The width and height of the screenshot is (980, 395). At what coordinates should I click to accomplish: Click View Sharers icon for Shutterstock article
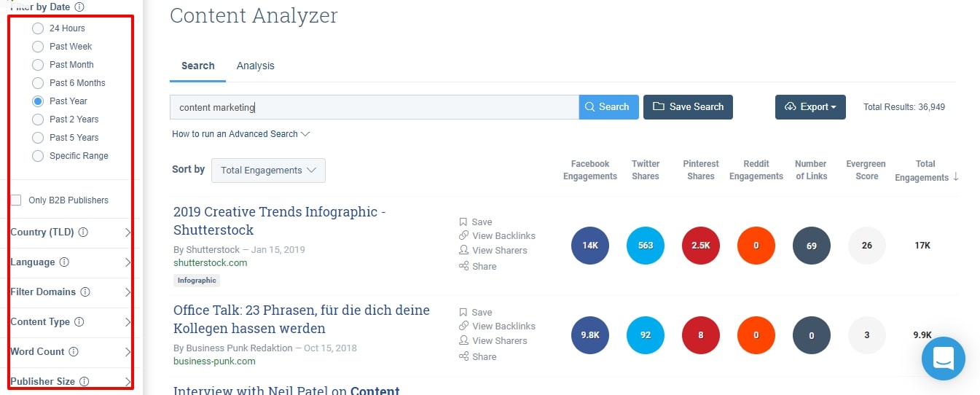point(463,250)
